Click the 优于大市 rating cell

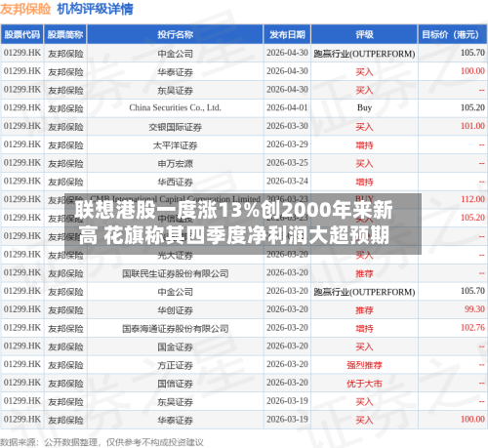click(x=364, y=383)
